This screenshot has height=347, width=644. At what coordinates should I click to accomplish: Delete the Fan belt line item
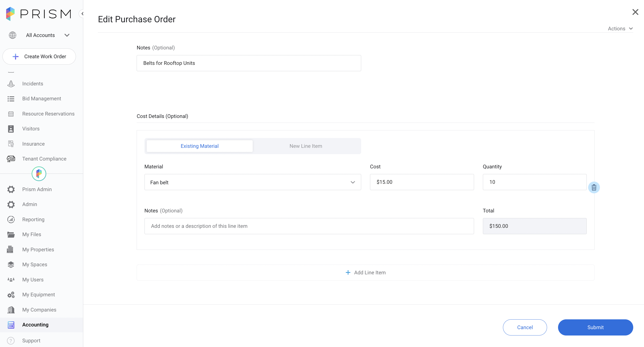pyautogui.click(x=594, y=187)
